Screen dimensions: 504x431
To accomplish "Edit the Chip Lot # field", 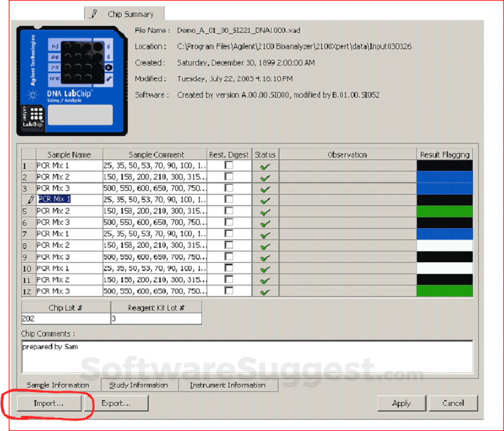I will pos(66,319).
